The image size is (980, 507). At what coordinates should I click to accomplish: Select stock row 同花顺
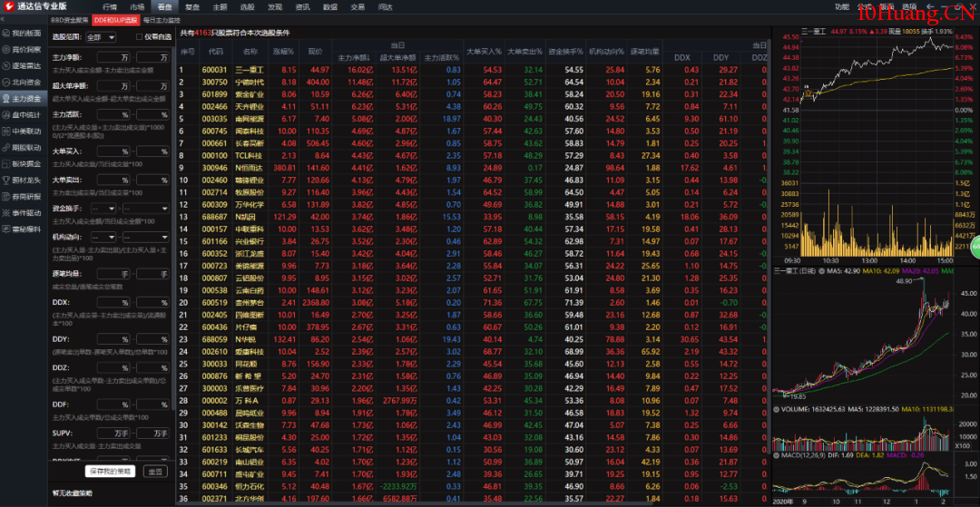tap(472, 364)
